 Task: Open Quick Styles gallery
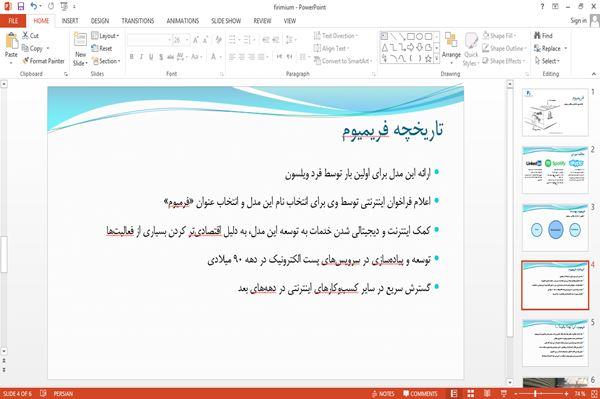[x=471, y=49]
